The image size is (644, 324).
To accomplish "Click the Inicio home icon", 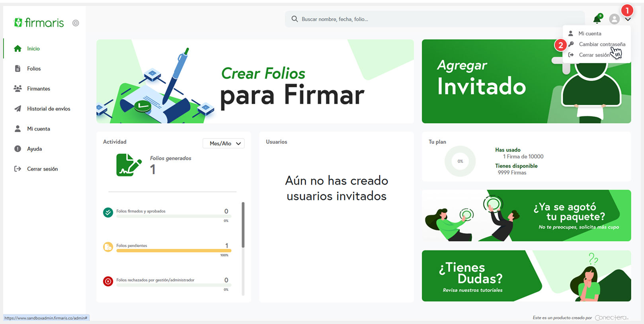I will (x=18, y=49).
